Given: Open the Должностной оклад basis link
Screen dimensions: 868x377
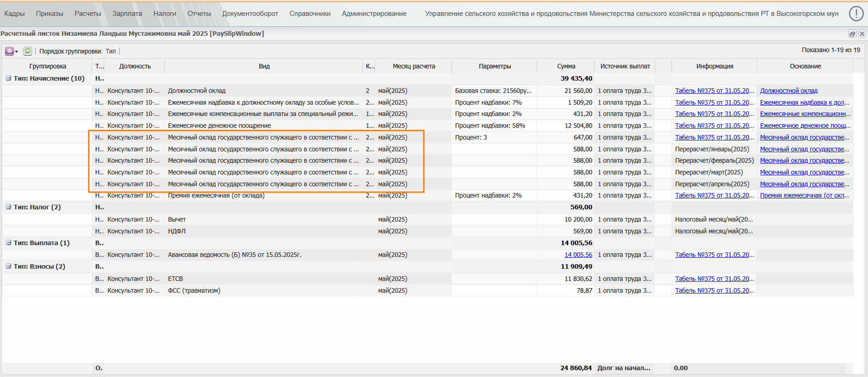Looking at the screenshot, I should point(789,91).
